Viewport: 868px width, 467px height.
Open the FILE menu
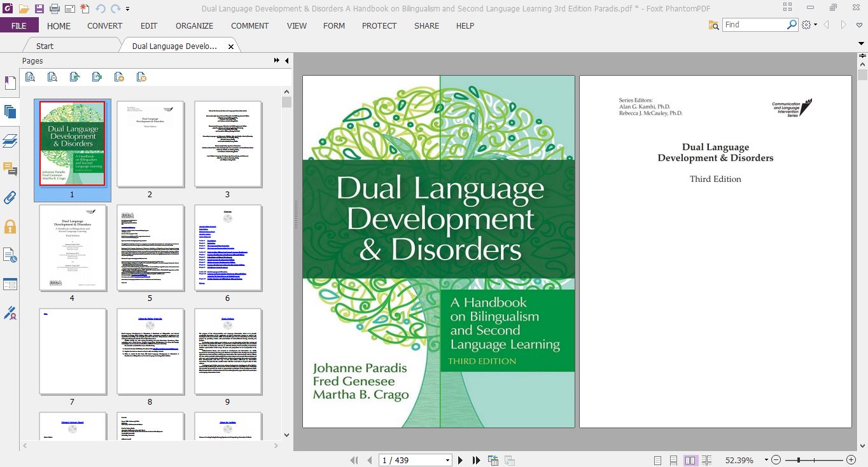(x=19, y=25)
